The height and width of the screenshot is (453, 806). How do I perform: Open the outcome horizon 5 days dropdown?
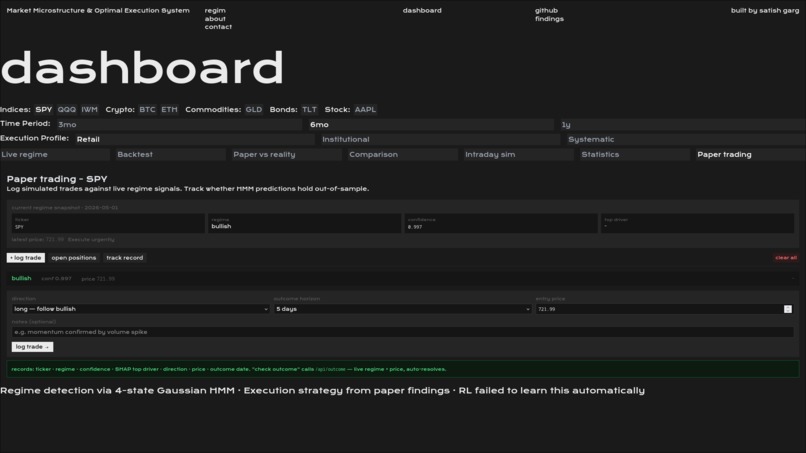pyautogui.click(x=402, y=309)
